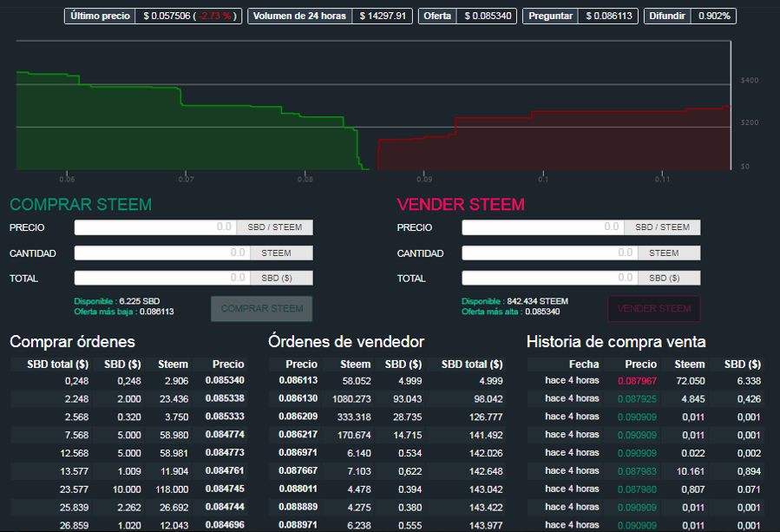780x532 pixels.
Task: Click the Fecha header in trade history
Action: tap(584, 364)
